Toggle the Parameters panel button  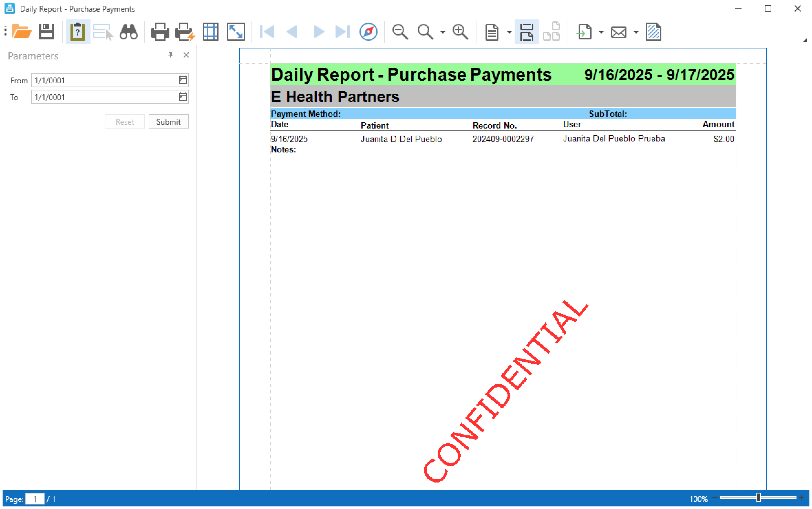pos(78,32)
